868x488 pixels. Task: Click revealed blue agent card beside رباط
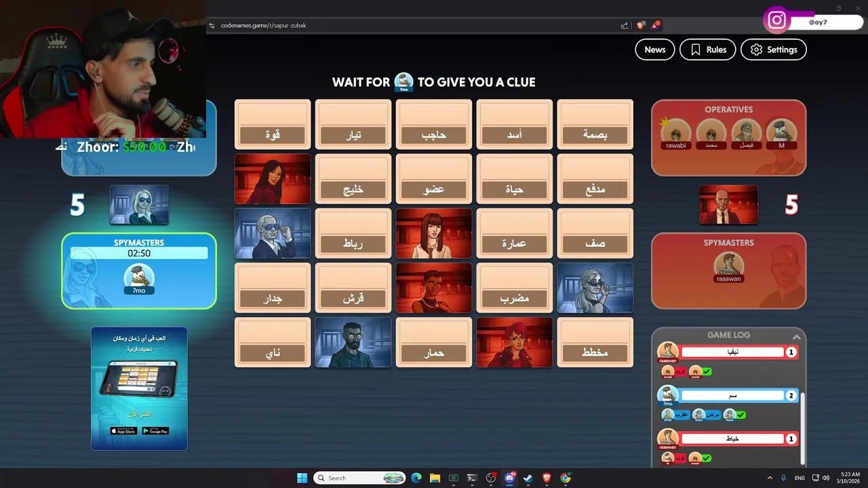pos(273,234)
